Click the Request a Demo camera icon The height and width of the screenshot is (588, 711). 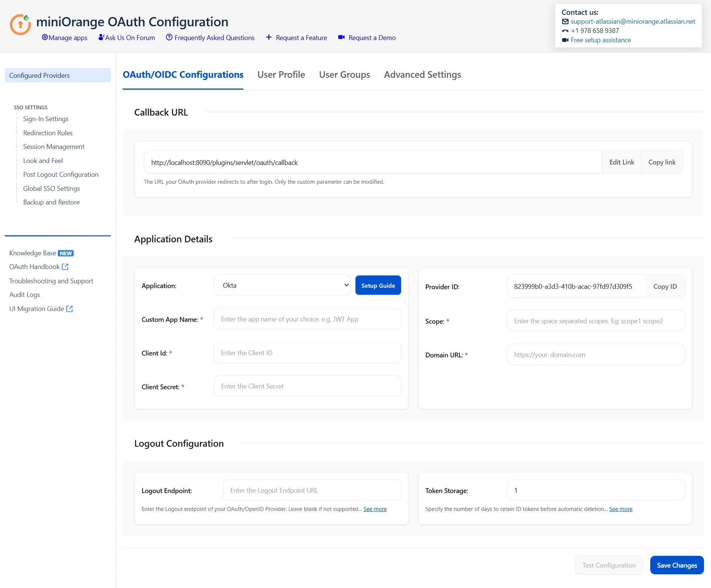(341, 37)
